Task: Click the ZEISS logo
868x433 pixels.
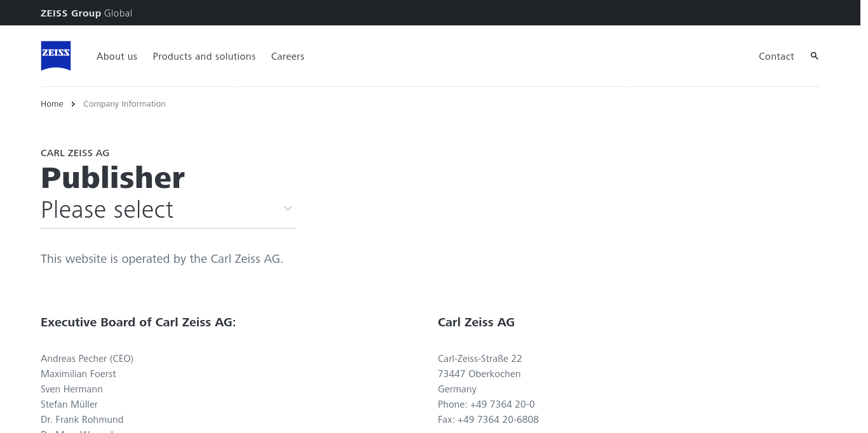Action: coord(56,56)
